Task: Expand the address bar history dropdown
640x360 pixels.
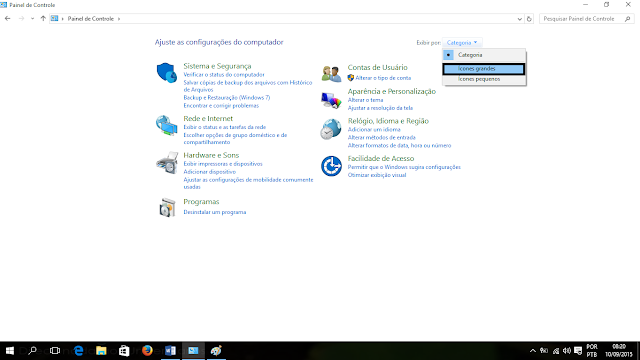Action: coord(519,19)
